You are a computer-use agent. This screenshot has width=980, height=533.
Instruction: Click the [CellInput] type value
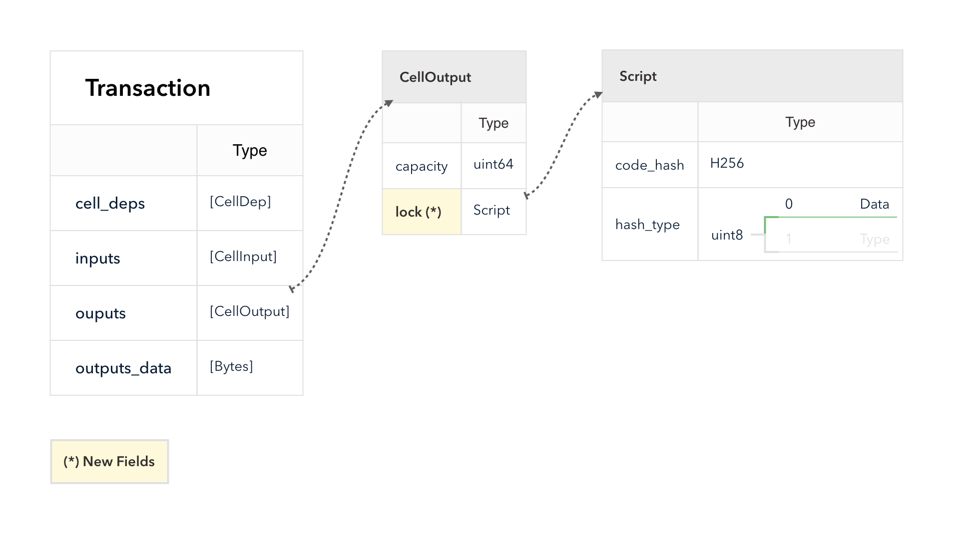coord(243,257)
